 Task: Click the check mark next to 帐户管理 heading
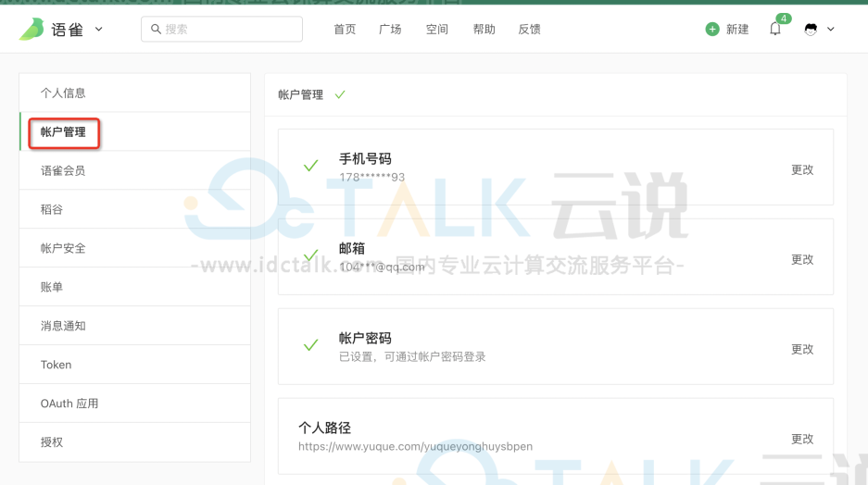tap(340, 94)
